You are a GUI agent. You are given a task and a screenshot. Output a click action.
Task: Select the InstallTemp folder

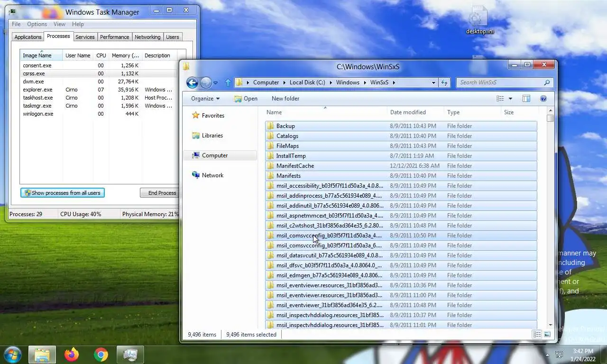click(x=401, y=156)
